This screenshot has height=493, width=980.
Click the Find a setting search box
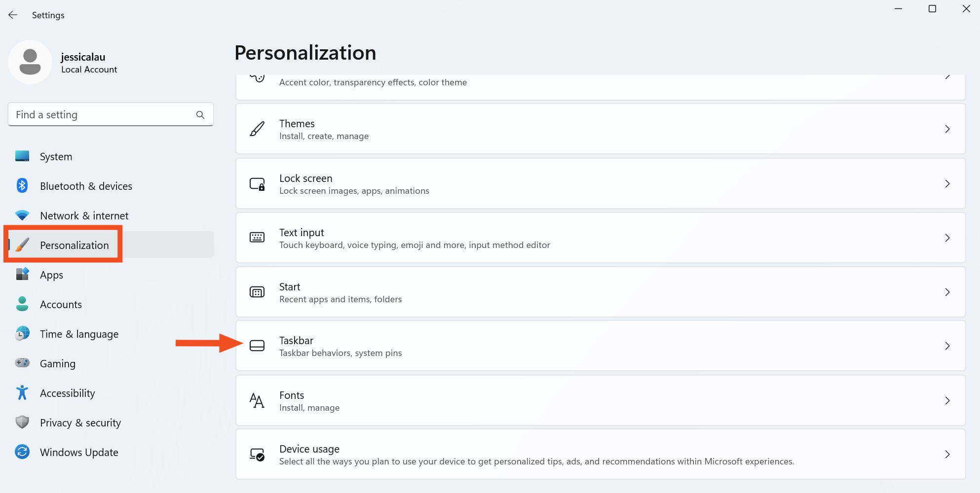tap(111, 114)
